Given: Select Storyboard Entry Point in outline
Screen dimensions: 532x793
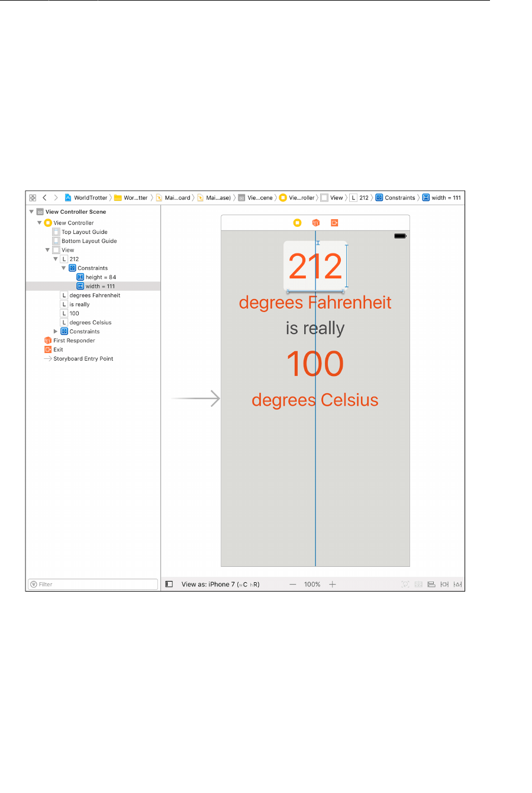Looking at the screenshot, I should [x=93, y=358].
